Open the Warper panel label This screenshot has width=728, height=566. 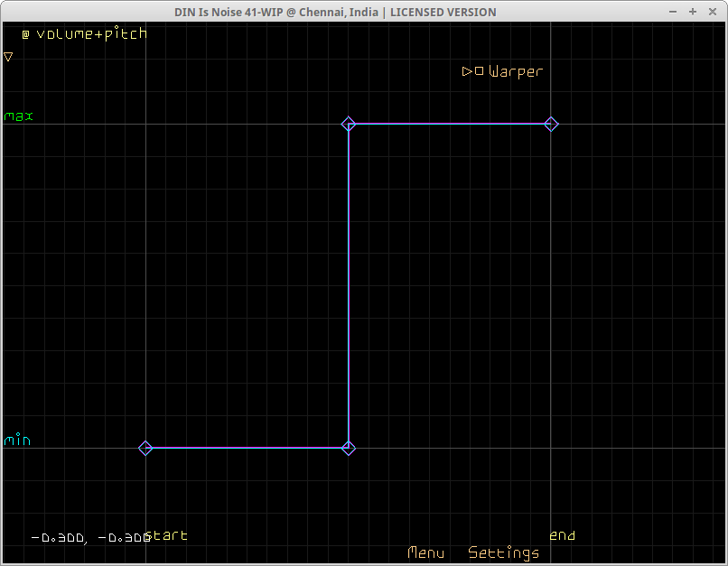[x=516, y=71]
